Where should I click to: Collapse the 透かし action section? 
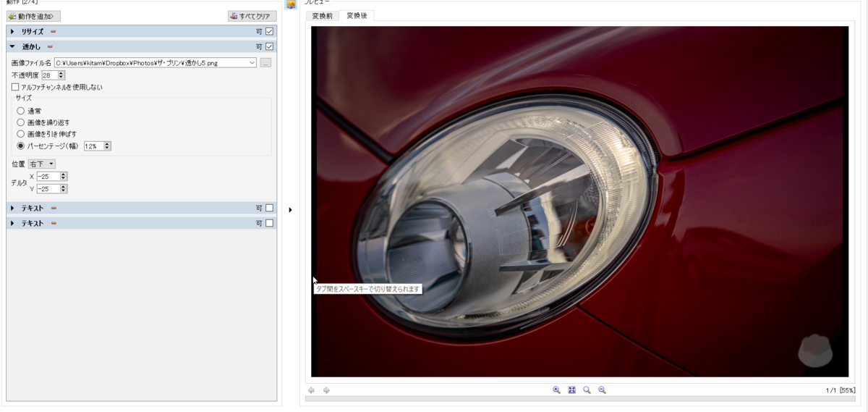[x=12, y=47]
